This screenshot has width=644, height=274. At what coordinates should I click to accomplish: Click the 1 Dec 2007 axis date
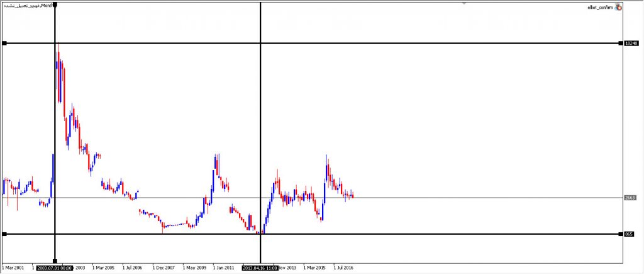[164, 268]
